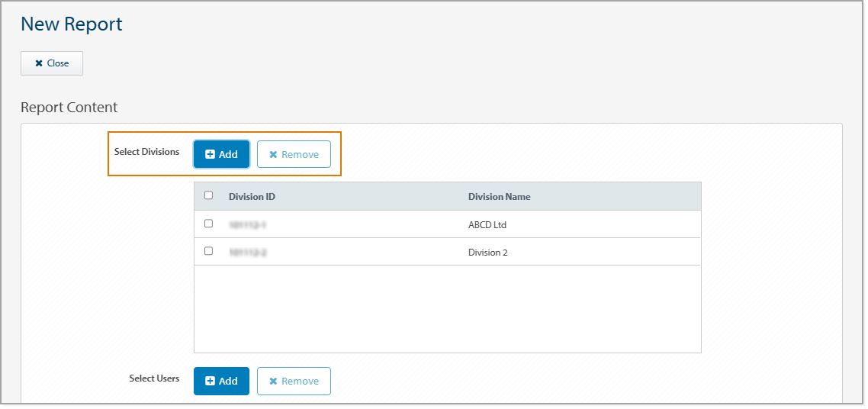Click X icon in Select Divisions Remove
Viewport: 868px width, 409px height.
tap(273, 154)
